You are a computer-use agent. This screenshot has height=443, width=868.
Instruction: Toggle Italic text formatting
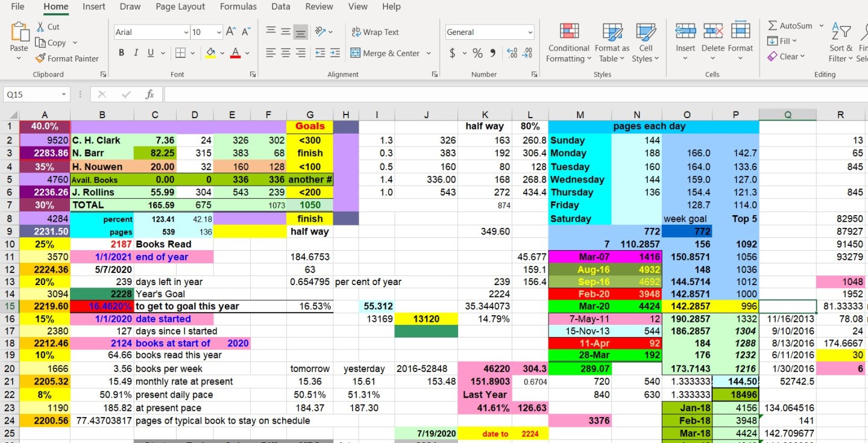136,53
